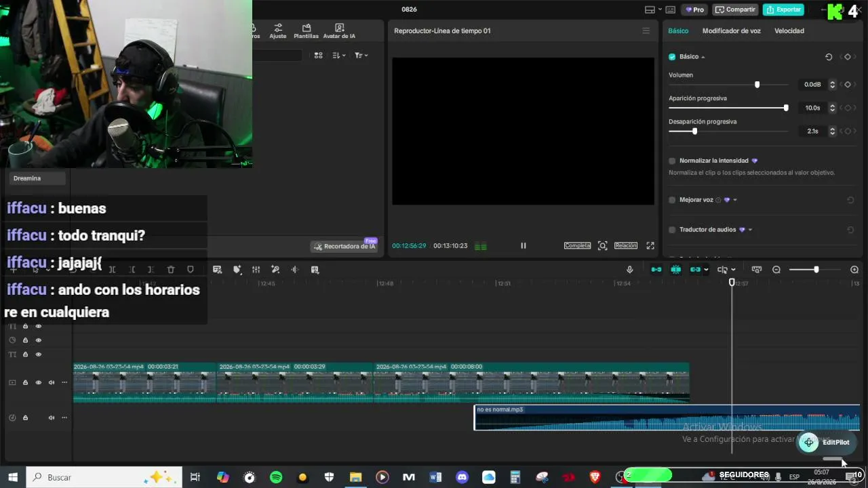Click the player snapshot focus icon
Screen dimensions: 868x488
[603, 246]
